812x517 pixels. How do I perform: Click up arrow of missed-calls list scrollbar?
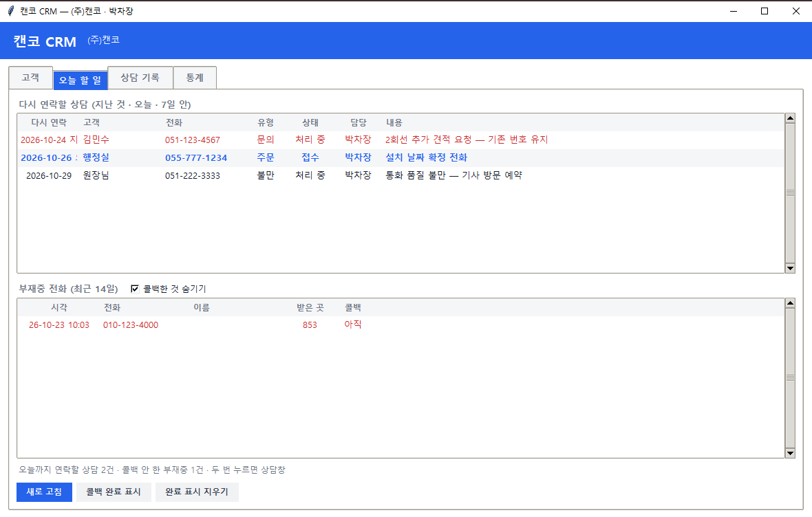(790, 303)
